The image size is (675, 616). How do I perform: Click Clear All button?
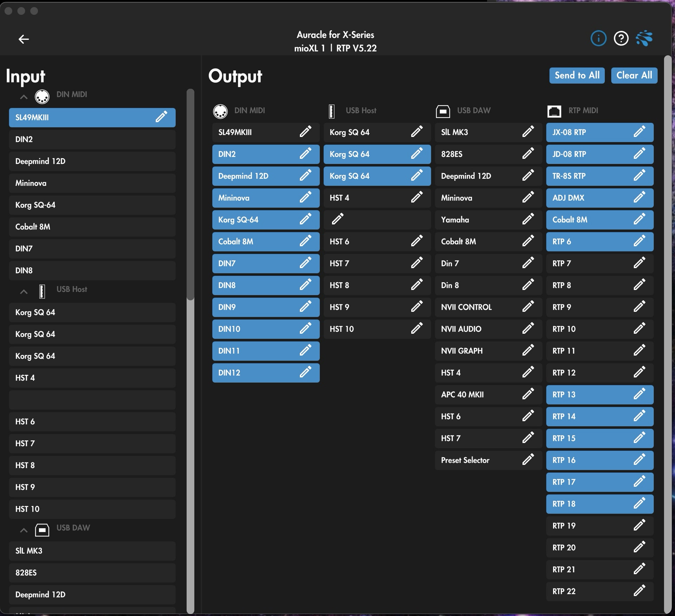(634, 75)
